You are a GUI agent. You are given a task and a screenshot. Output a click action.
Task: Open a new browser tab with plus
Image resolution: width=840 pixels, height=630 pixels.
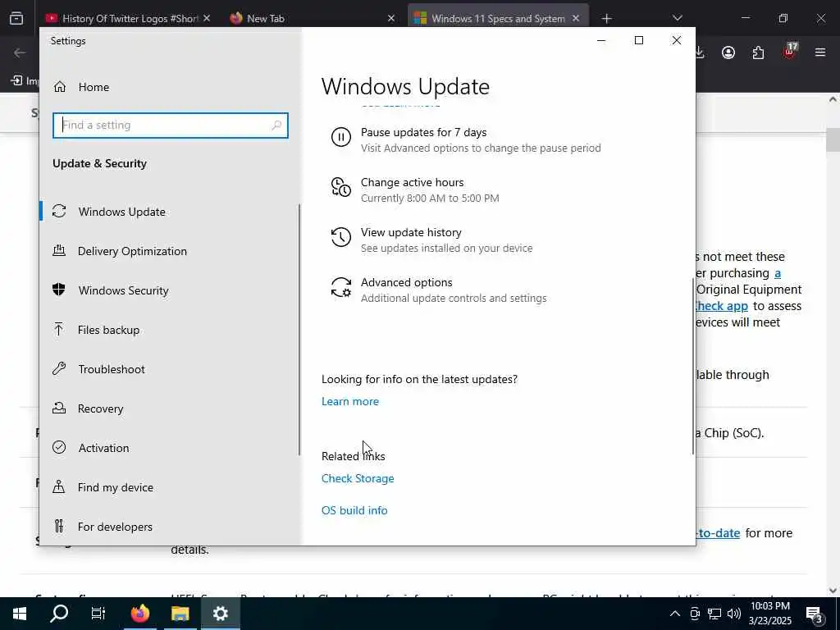click(x=606, y=19)
